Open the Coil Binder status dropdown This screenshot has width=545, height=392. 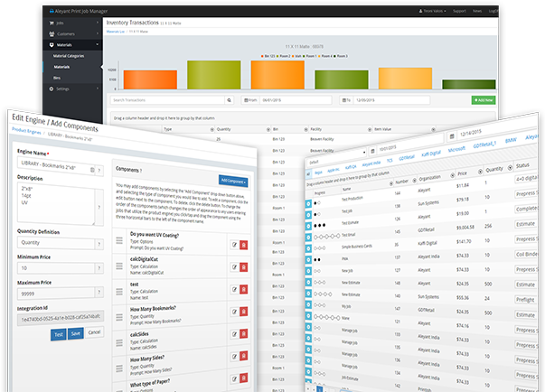point(526,254)
